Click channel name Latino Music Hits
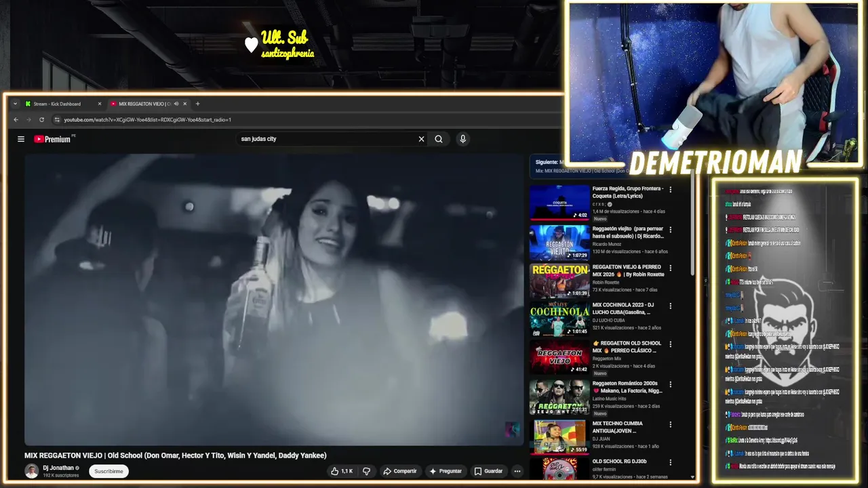868x488 pixels. (x=611, y=399)
